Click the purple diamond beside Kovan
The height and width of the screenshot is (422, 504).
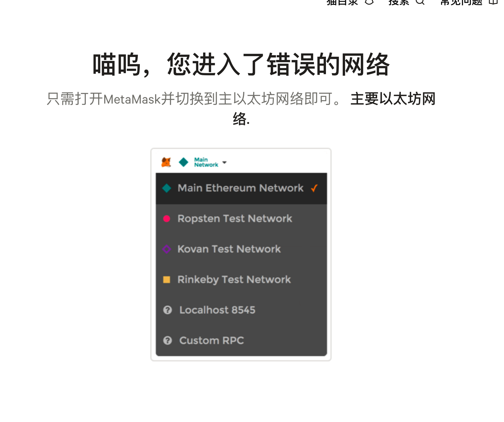click(x=167, y=249)
